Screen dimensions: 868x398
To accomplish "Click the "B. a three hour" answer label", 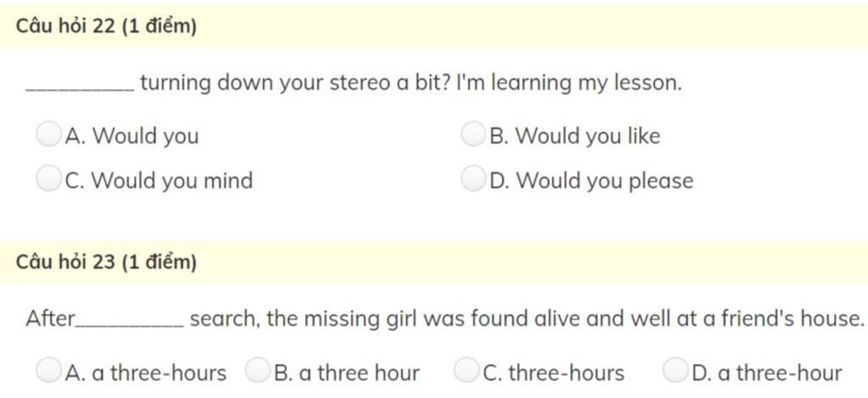I will (x=348, y=373).
